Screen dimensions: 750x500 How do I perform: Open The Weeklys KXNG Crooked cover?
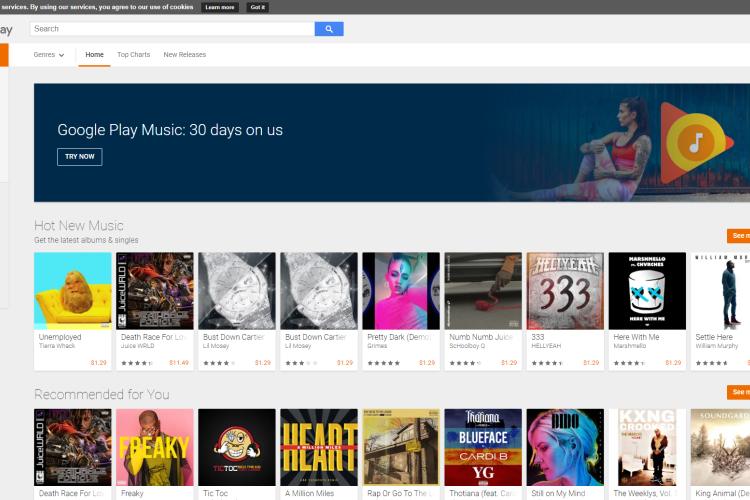647,447
